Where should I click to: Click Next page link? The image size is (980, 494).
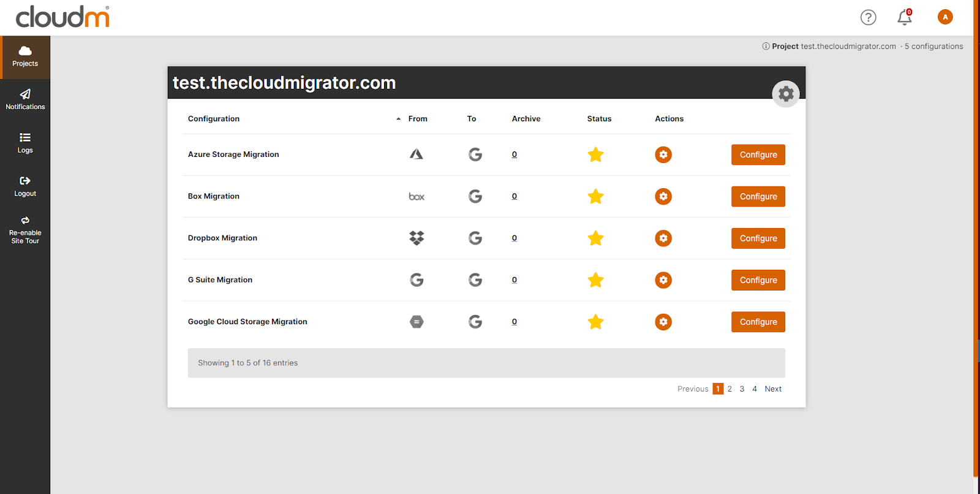[x=773, y=389]
